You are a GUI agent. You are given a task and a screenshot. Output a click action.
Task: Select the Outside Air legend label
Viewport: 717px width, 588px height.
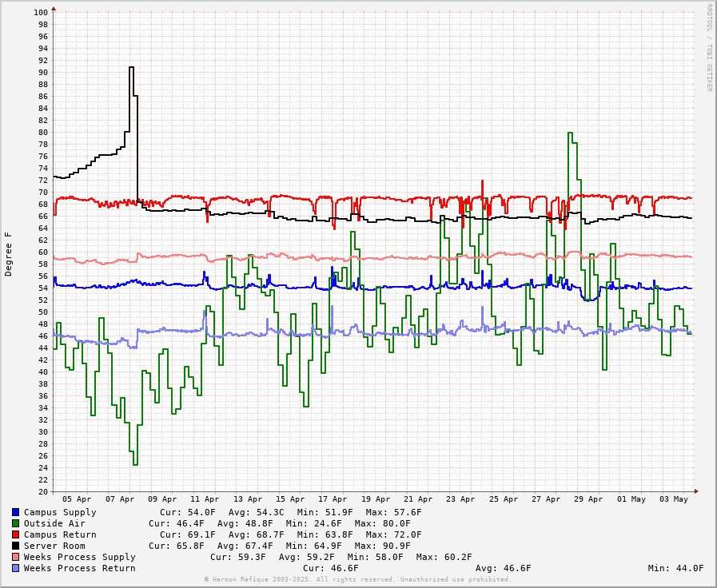pyautogui.click(x=54, y=523)
